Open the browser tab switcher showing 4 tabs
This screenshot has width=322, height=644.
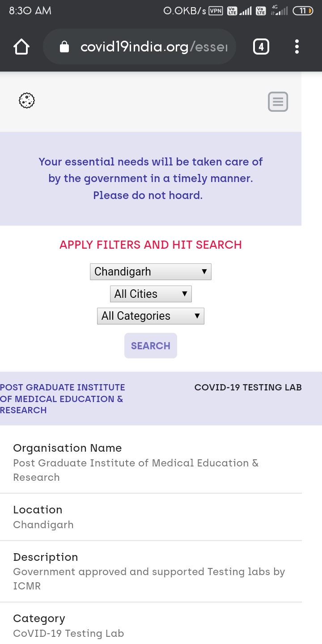(261, 46)
